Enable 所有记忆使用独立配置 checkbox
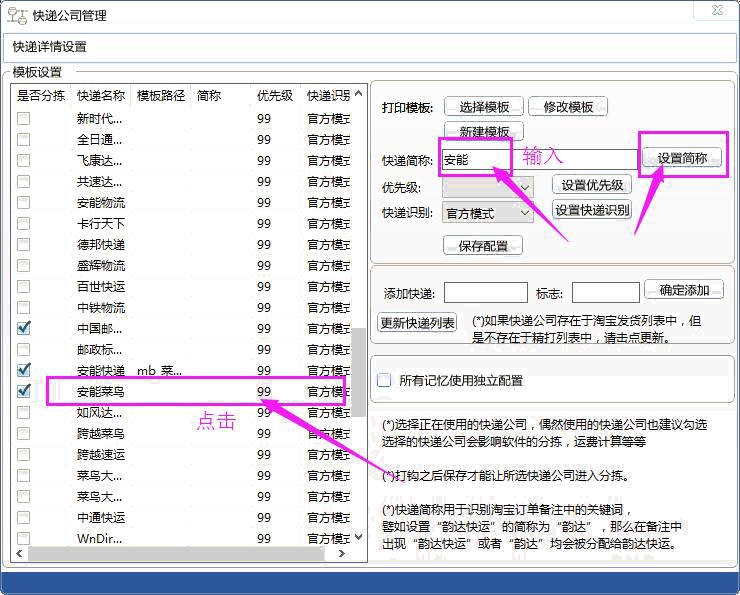The image size is (740, 595). pyautogui.click(x=384, y=380)
